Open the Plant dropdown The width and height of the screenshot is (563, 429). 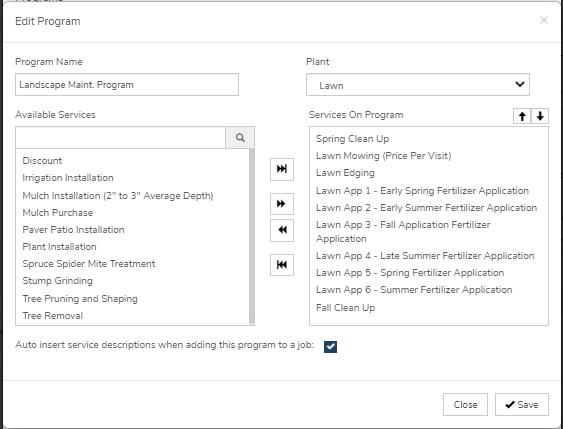(x=418, y=85)
